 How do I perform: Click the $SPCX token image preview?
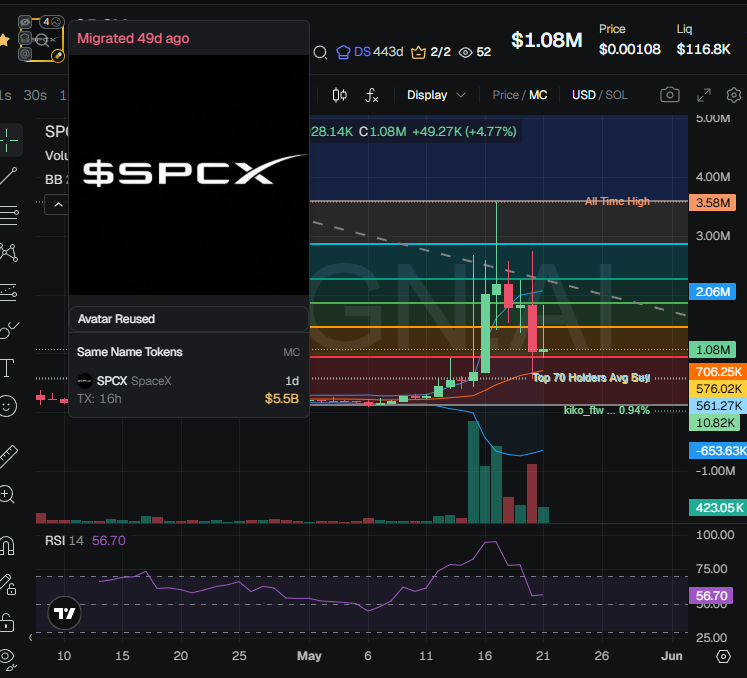click(x=189, y=175)
